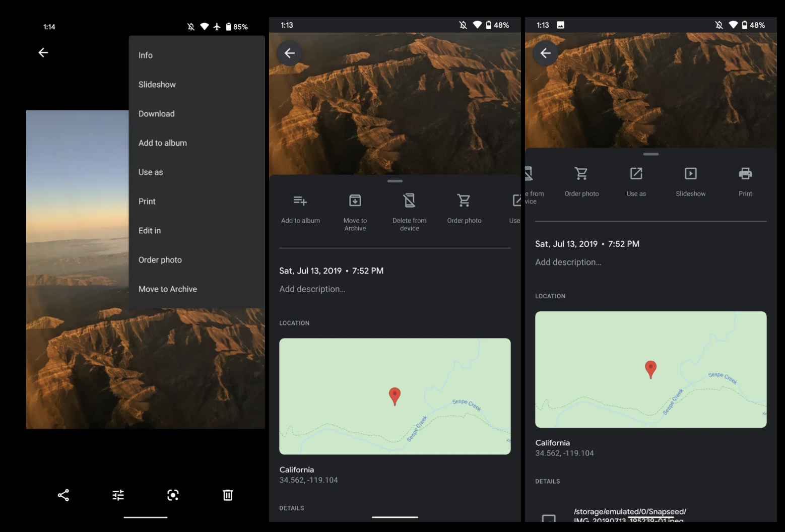Choose Download from the overflow menu
The width and height of the screenshot is (785, 532).
[x=157, y=114]
